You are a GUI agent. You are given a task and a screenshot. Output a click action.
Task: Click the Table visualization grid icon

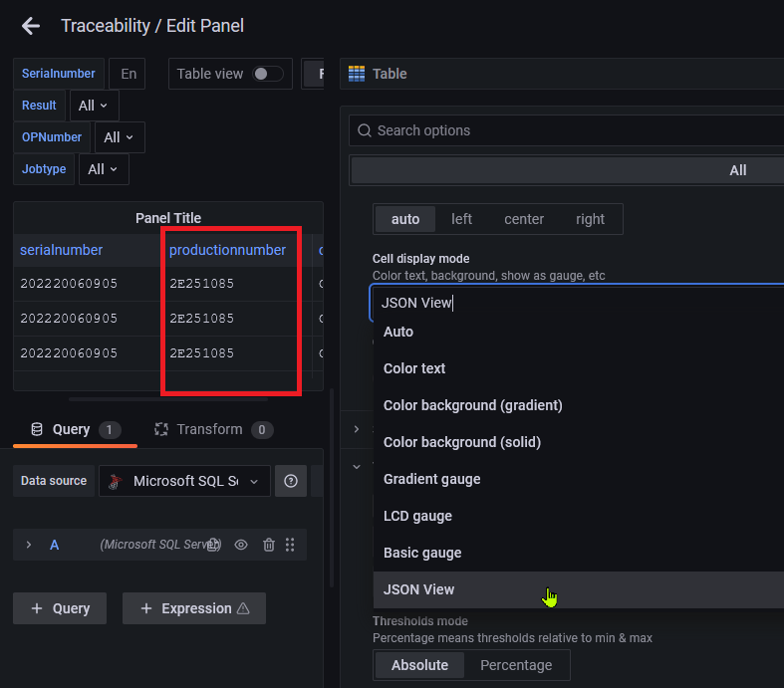pos(357,74)
